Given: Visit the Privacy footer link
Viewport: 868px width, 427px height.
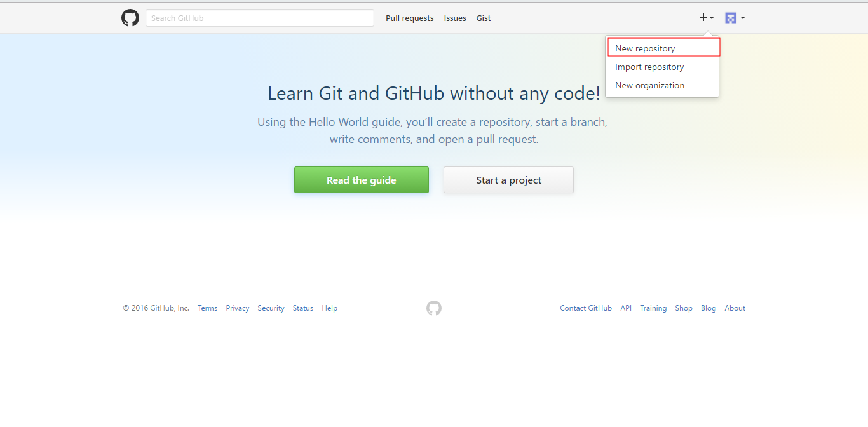Looking at the screenshot, I should click(237, 308).
